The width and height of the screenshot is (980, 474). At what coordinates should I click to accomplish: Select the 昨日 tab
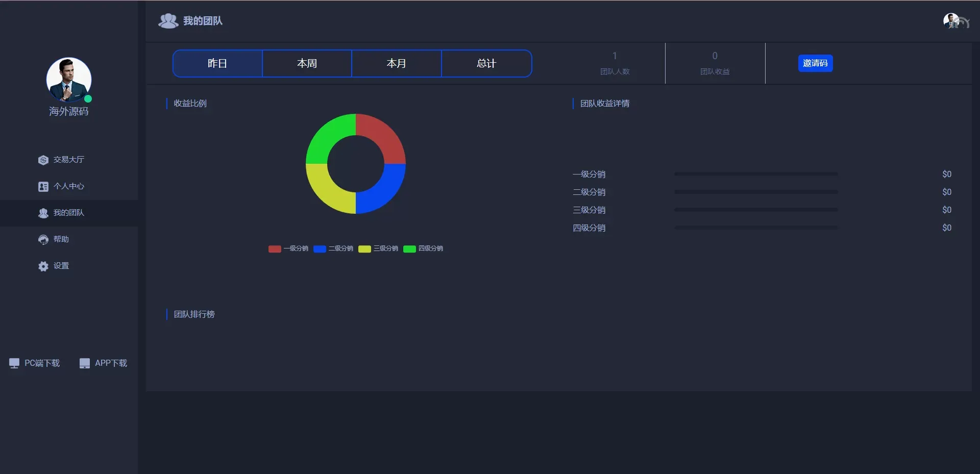coord(217,63)
